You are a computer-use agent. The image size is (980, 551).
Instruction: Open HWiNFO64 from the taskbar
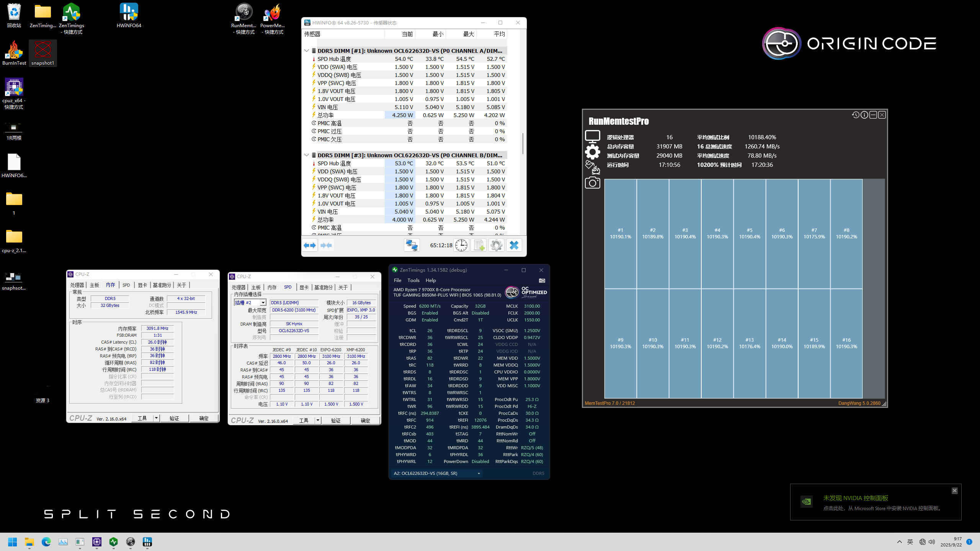tap(147, 542)
